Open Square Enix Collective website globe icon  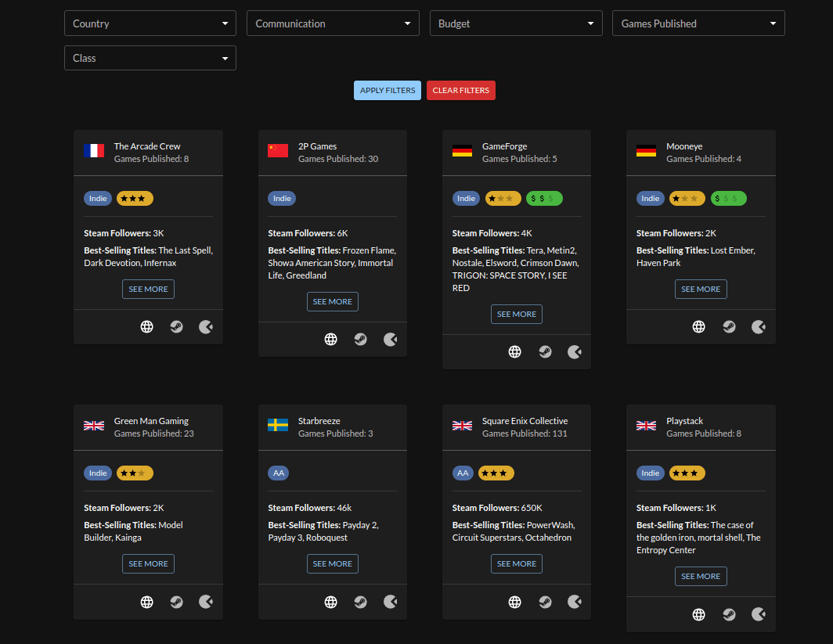click(515, 602)
